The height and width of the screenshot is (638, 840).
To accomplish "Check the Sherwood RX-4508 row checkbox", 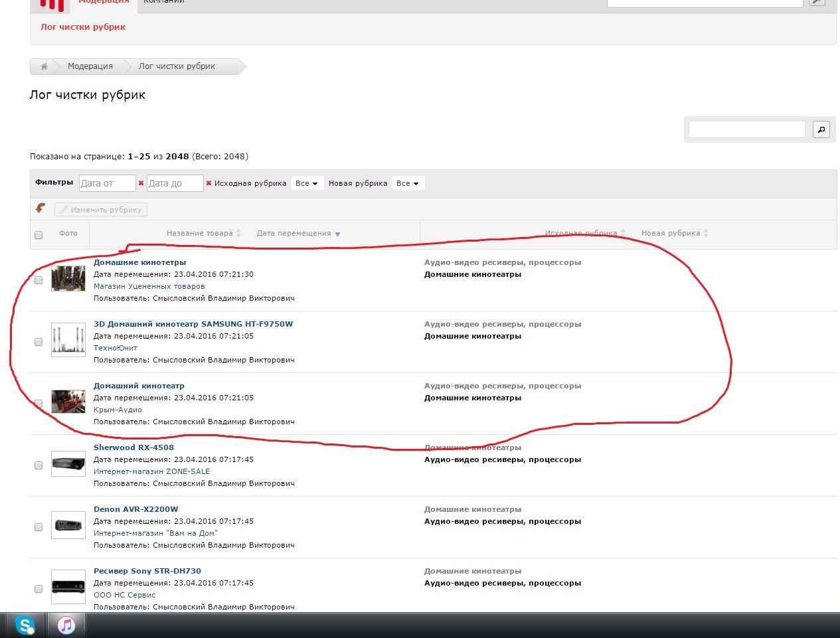I will [x=39, y=465].
